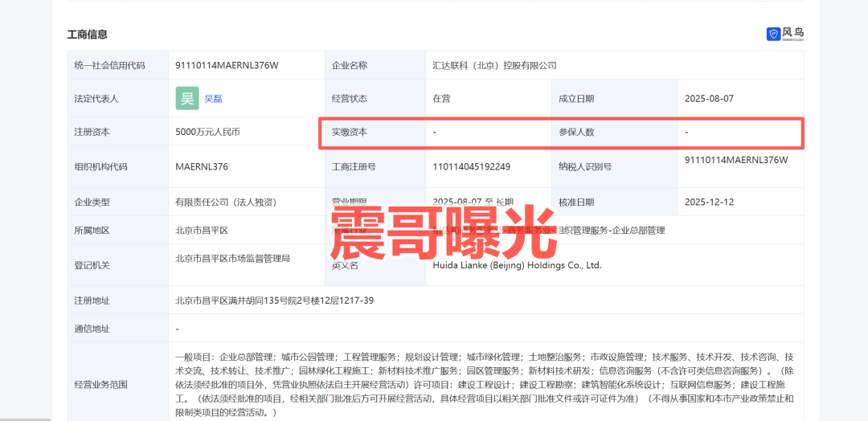Click the 风鸟 shield logo icon

(x=773, y=34)
